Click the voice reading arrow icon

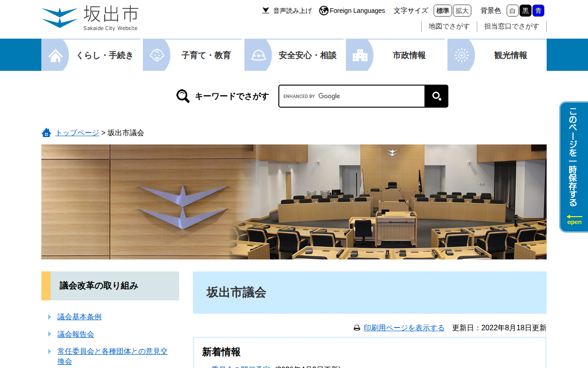266,11
